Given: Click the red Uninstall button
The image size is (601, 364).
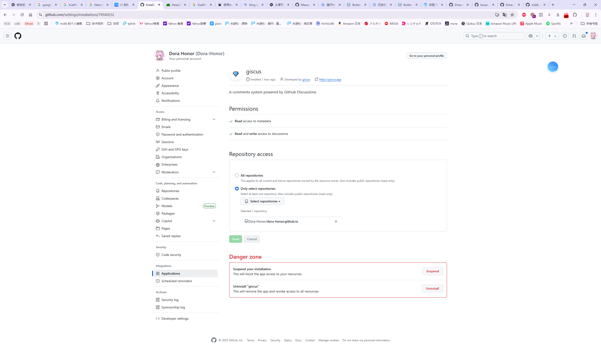Looking at the screenshot, I should click(432, 288).
